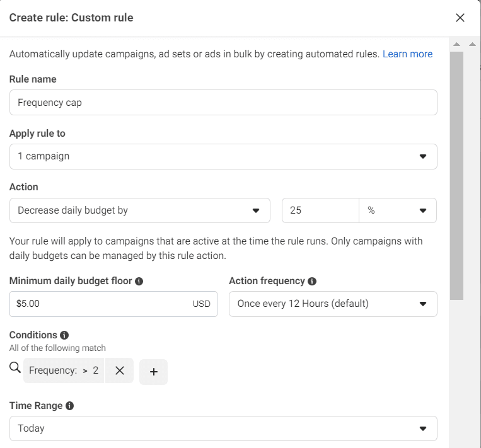Open the Time Range Today dropdown

223,428
